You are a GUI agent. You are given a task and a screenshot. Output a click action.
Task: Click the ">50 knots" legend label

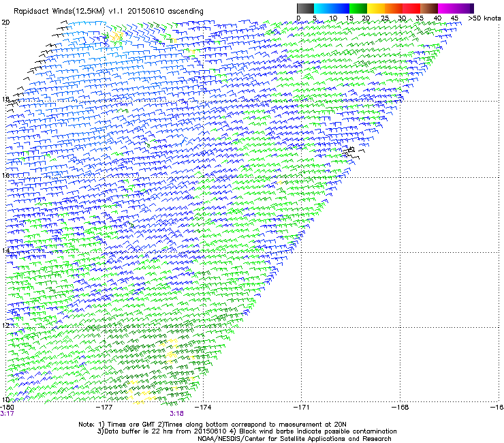pos(484,18)
